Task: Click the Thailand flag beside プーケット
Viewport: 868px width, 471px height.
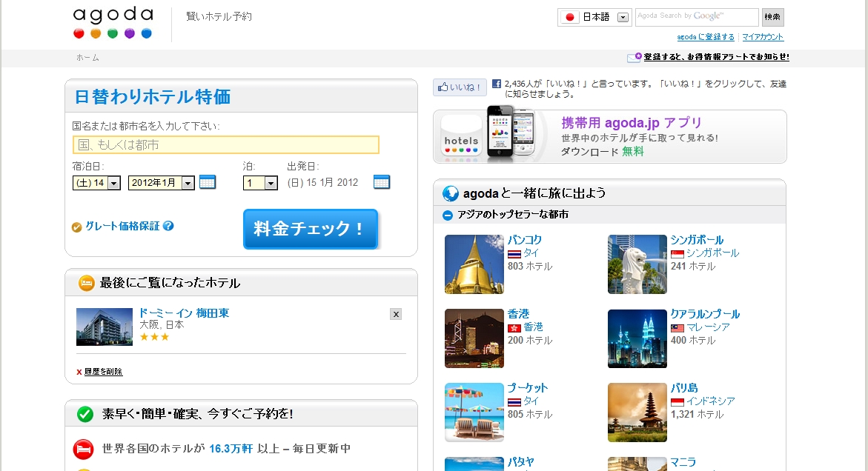Action: (x=514, y=402)
